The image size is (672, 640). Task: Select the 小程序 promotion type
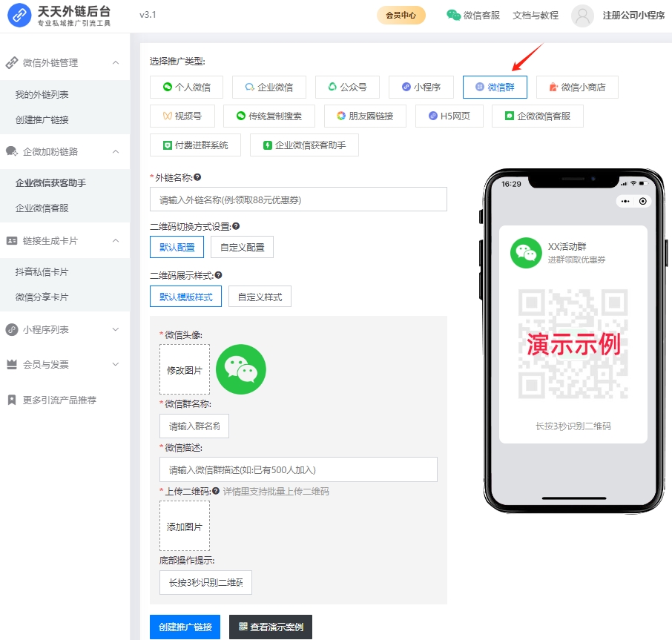pos(421,88)
